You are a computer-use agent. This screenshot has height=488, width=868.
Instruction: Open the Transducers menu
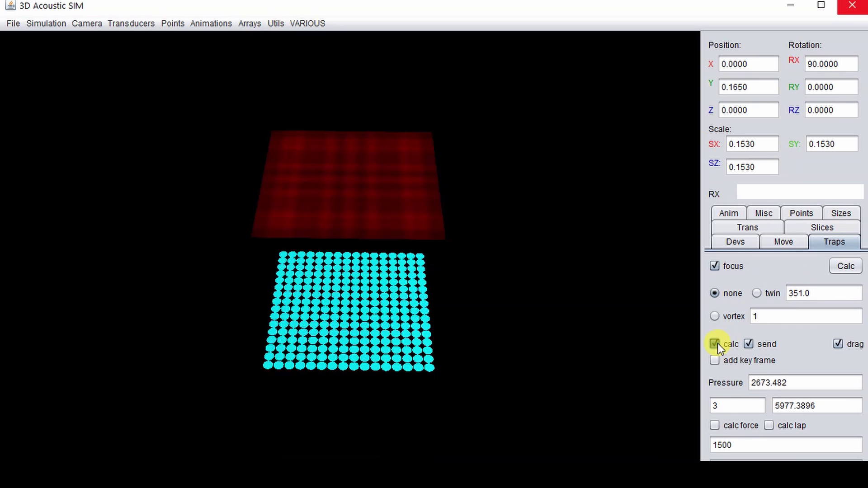pos(131,23)
